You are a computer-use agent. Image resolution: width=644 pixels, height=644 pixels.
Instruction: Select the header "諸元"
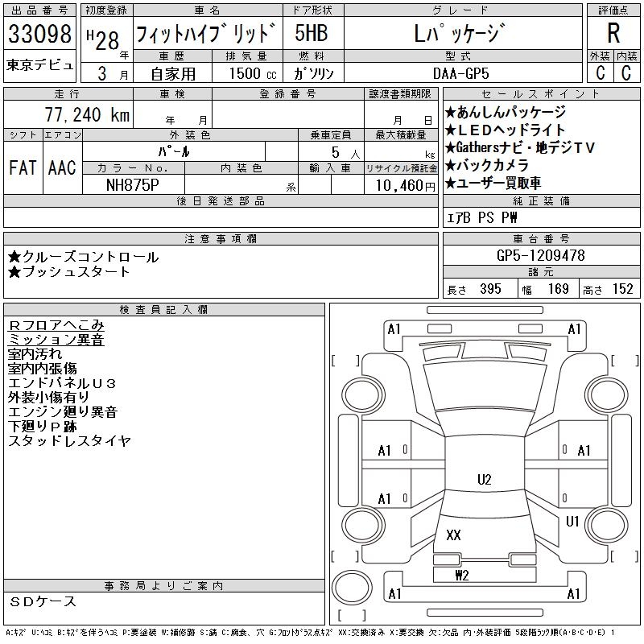(x=541, y=272)
